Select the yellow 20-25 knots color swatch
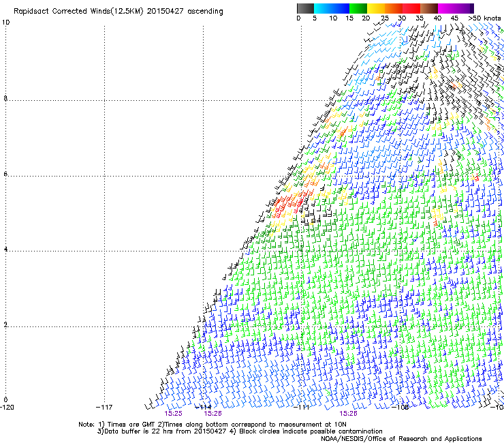 pos(376,8)
